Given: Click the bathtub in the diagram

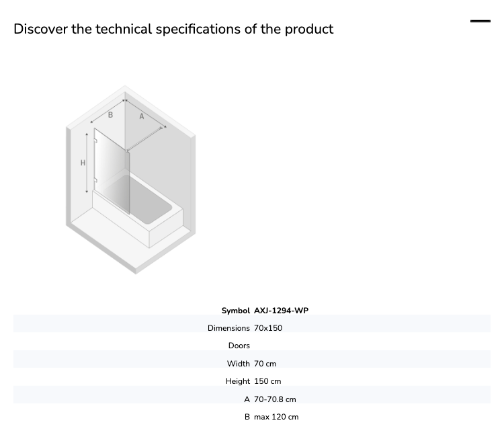Looking at the screenshot, I should [x=138, y=209].
